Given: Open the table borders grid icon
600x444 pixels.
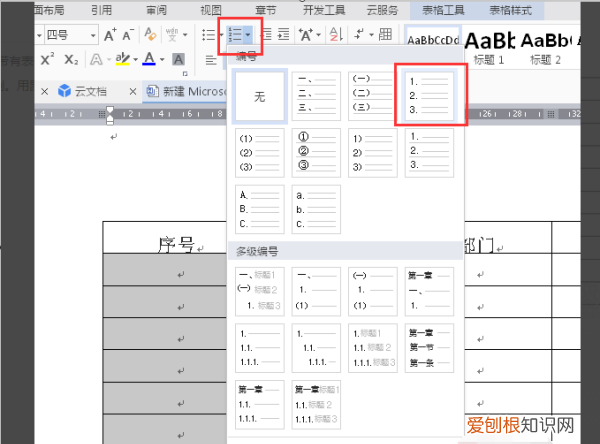Looking at the screenshot, I should pyautogui.click(x=385, y=34).
